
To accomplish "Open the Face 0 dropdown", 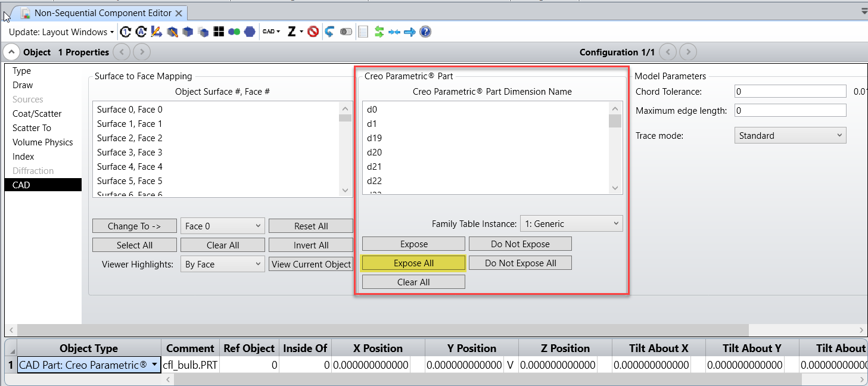I will [223, 226].
